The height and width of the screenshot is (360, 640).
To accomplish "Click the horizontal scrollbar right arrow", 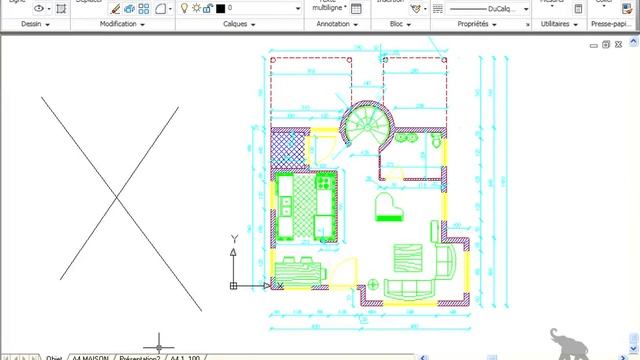I will click(x=623, y=358).
